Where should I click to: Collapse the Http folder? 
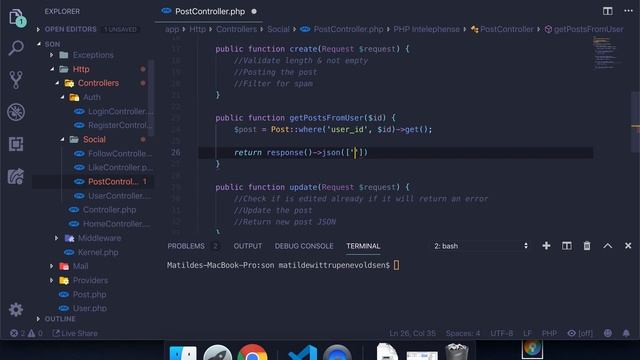tap(81, 69)
